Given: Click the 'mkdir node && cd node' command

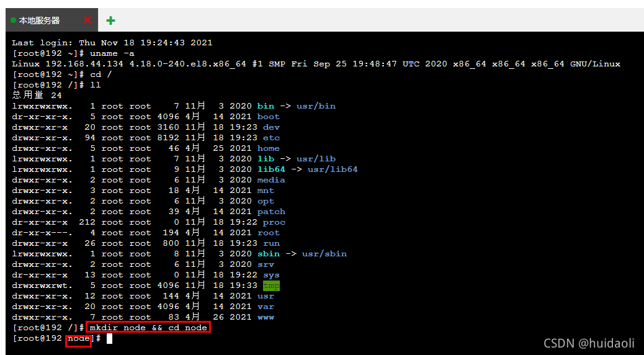Looking at the screenshot, I should click(149, 328).
